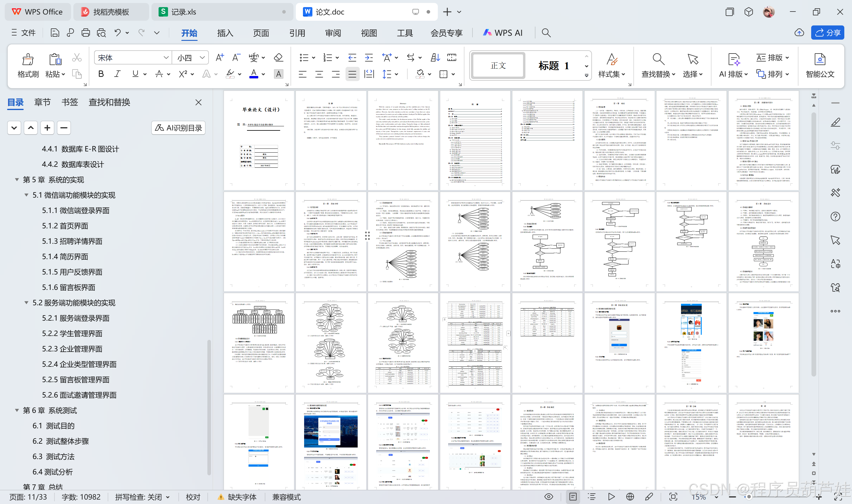Click the clear formatting eraser icon
Image resolution: width=852 pixels, height=504 pixels.
tap(278, 58)
